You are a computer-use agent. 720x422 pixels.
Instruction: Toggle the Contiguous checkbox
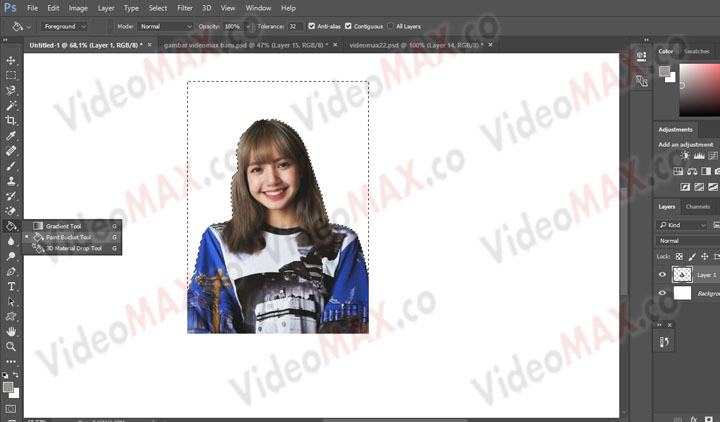(348, 26)
